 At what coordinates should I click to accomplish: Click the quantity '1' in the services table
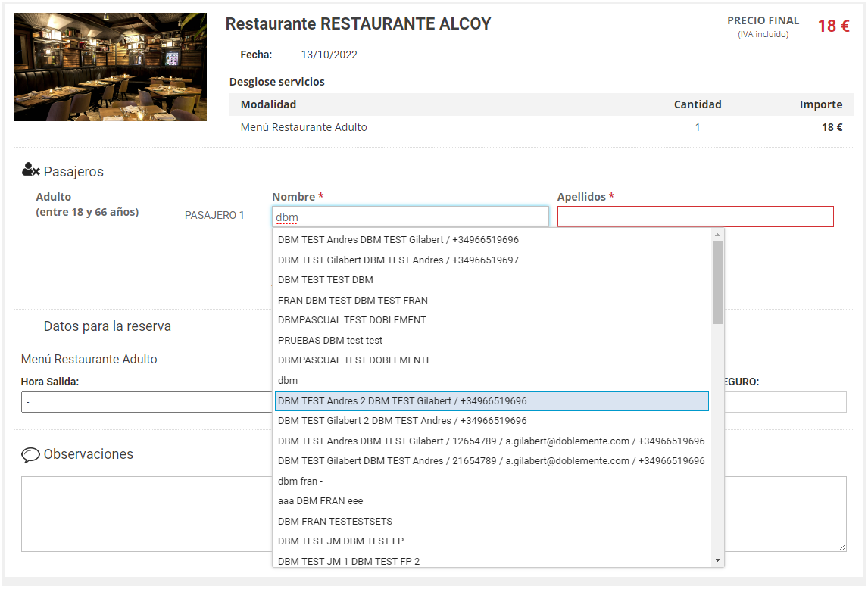coord(698,127)
